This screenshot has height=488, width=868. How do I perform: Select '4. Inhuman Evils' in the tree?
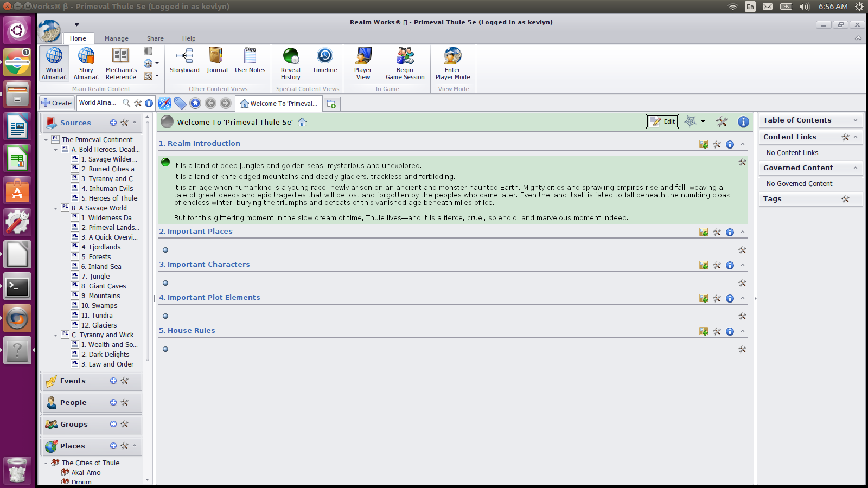[107, 189]
